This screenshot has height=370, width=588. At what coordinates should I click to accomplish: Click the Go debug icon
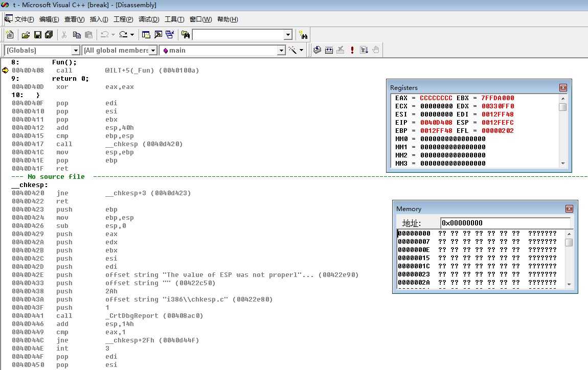[x=364, y=50]
